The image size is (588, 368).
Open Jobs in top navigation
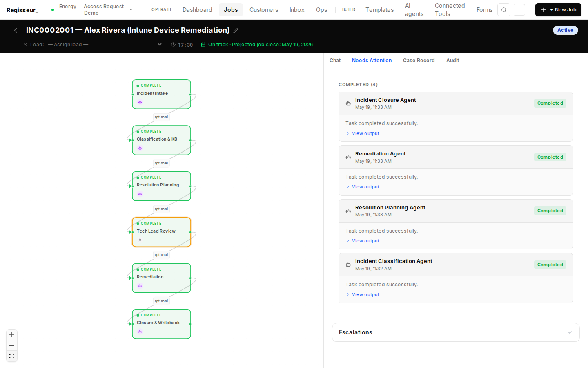tap(231, 10)
